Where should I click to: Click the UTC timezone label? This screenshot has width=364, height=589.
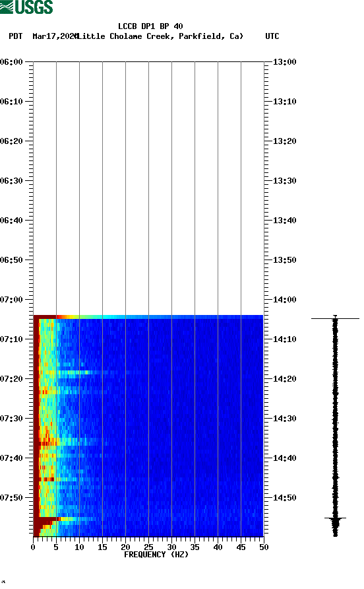click(x=272, y=36)
